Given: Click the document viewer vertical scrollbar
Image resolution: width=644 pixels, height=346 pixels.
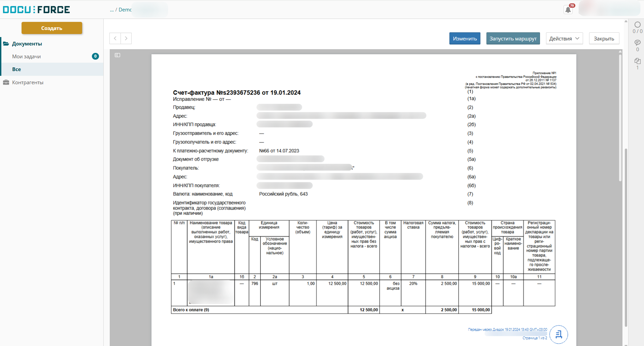Looking at the screenshot, I should pyautogui.click(x=620, y=118).
